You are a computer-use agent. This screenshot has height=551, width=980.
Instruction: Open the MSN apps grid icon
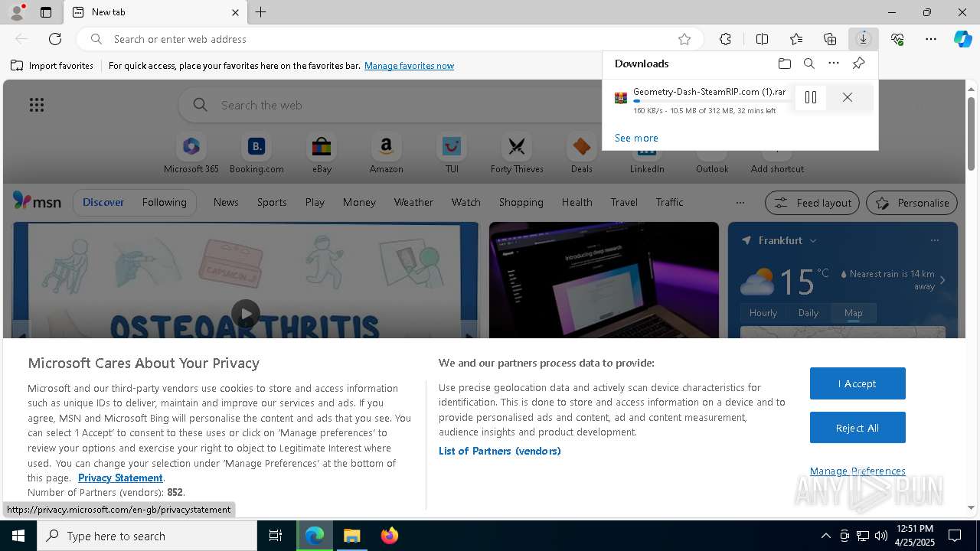tap(37, 105)
